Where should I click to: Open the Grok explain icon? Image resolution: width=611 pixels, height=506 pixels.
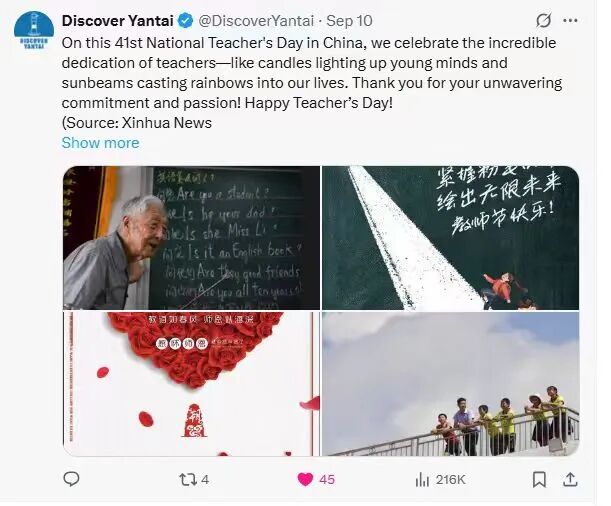tap(544, 21)
